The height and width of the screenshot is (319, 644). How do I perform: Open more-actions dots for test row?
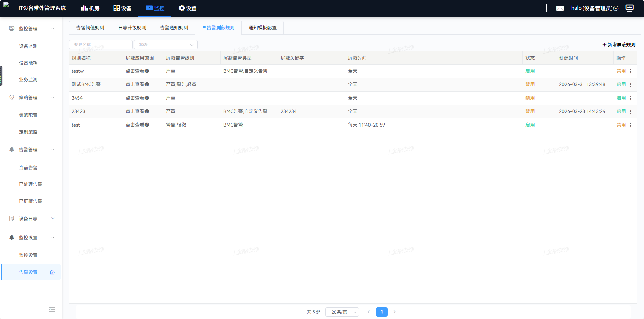[631, 125]
